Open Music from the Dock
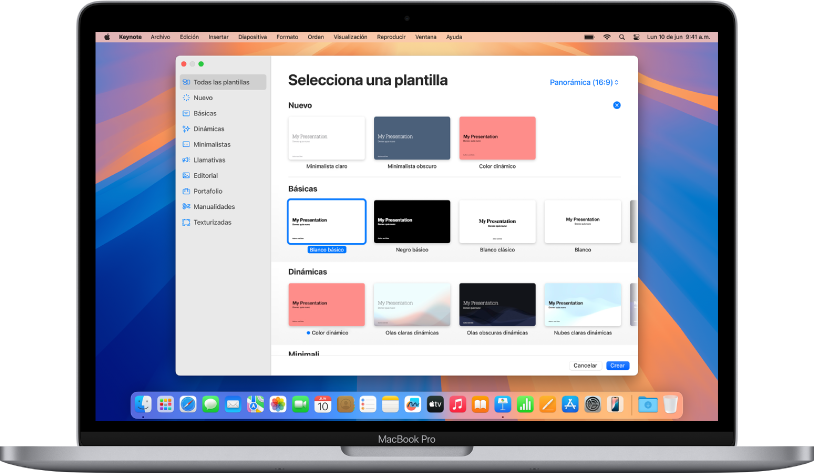814x473 pixels. [x=457, y=404]
